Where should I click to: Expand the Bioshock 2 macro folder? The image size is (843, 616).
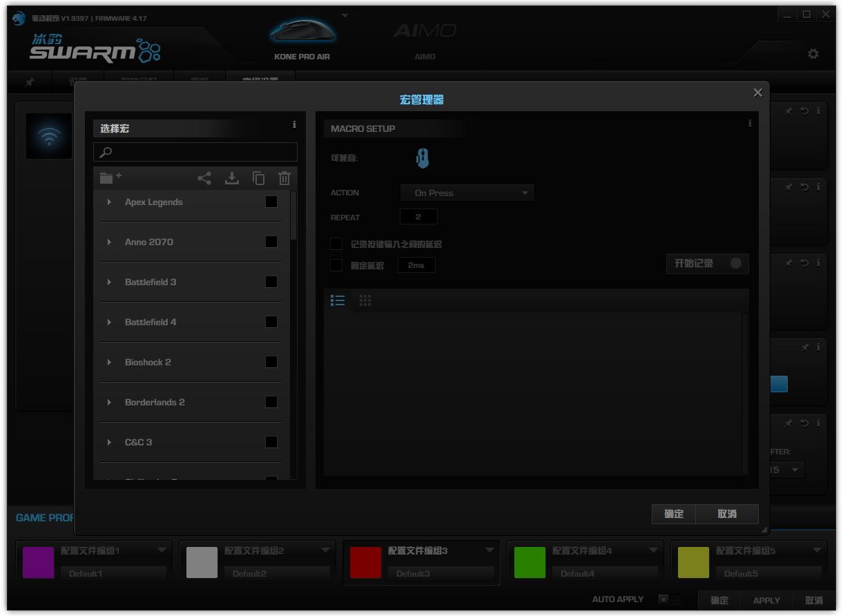(109, 363)
